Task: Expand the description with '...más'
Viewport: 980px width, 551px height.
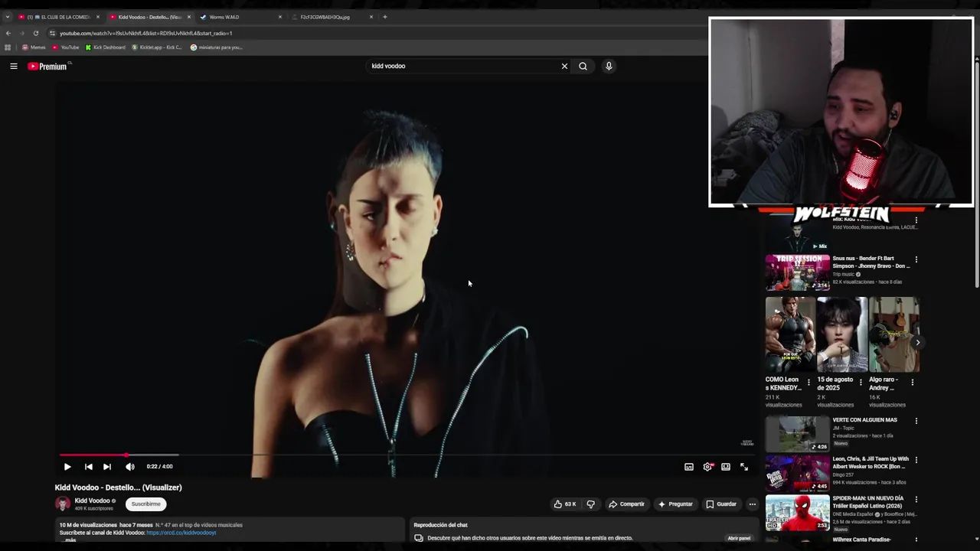Action: click(70, 540)
